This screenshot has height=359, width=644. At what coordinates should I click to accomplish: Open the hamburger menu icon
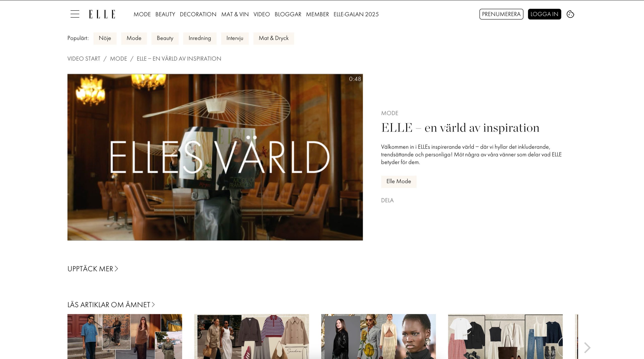(75, 14)
